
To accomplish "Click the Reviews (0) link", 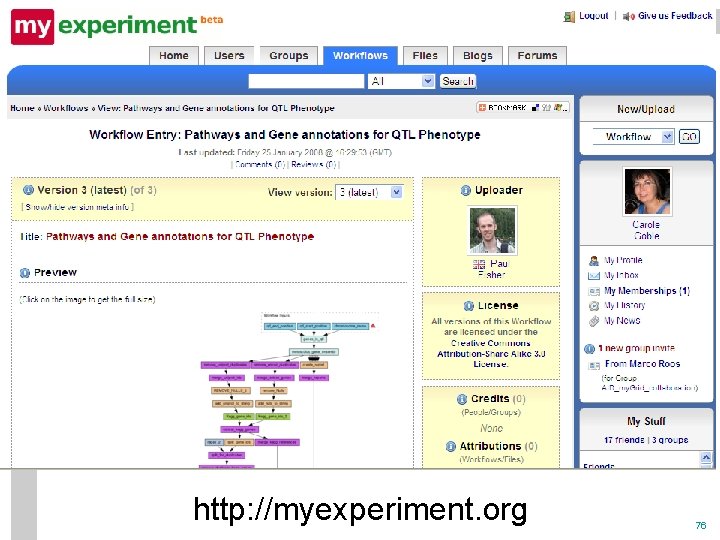I will click(314, 164).
